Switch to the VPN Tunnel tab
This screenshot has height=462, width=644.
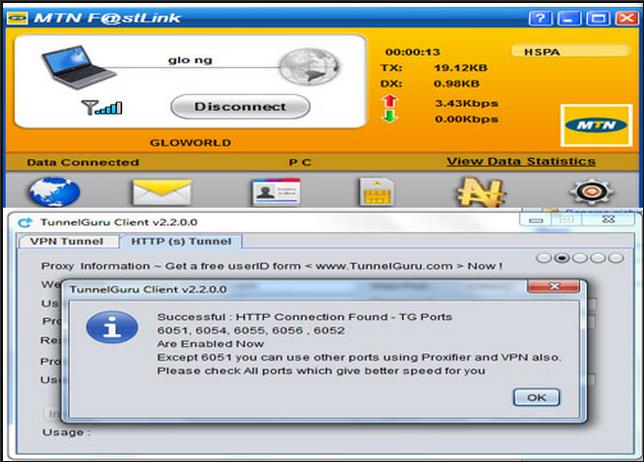(67, 241)
